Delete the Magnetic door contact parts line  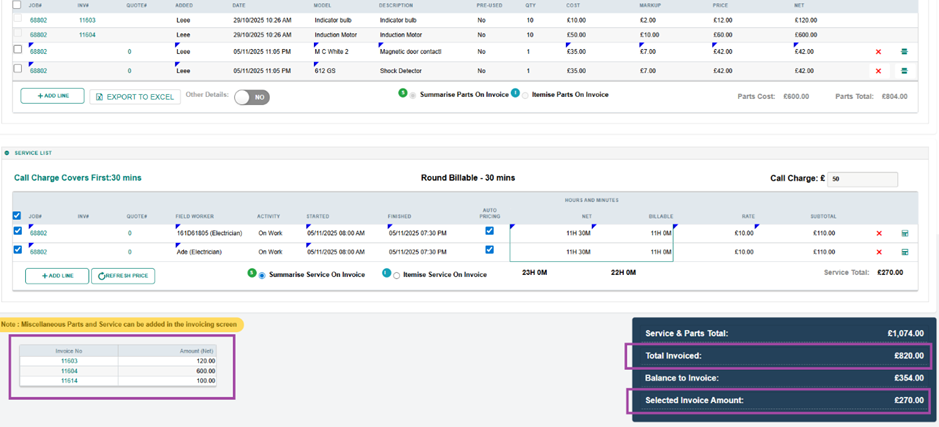point(878,51)
